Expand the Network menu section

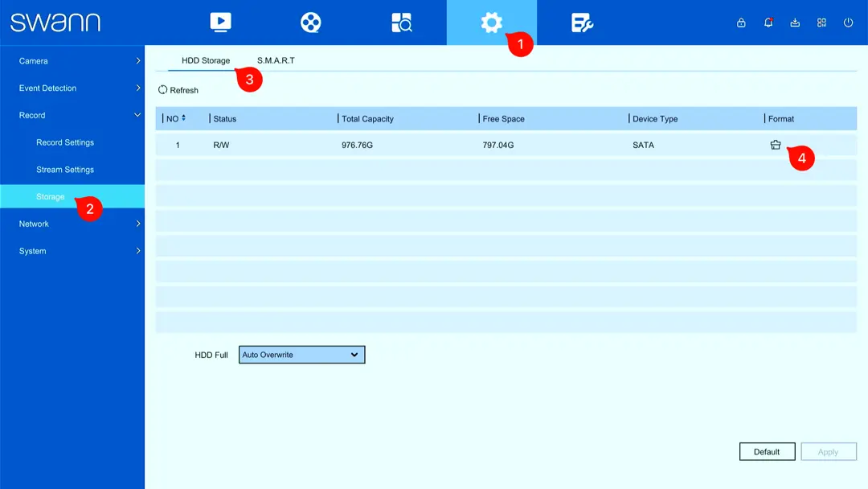[x=72, y=224]
